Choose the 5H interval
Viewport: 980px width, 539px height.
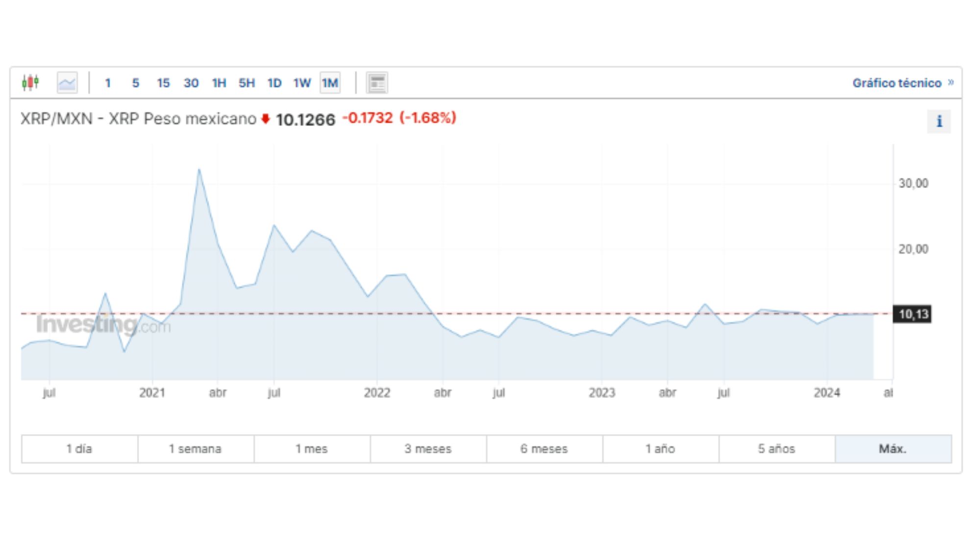246,83
